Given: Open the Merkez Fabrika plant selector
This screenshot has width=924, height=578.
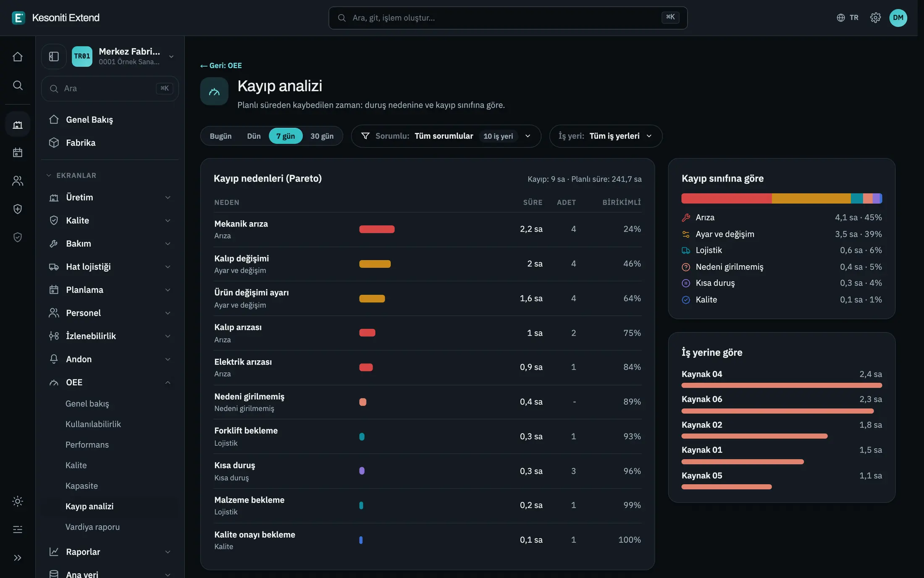Looking at the screenshot, I should click(x=123, y=56).
